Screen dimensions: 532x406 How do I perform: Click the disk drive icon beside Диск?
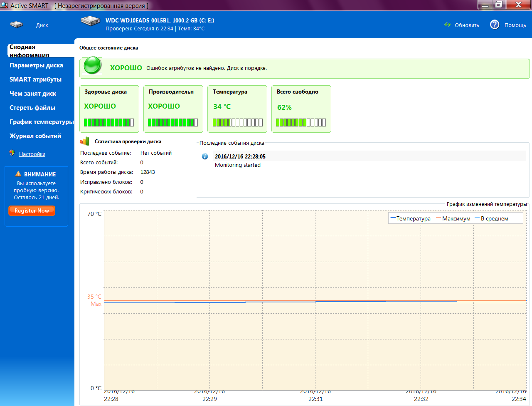point(17,25)
